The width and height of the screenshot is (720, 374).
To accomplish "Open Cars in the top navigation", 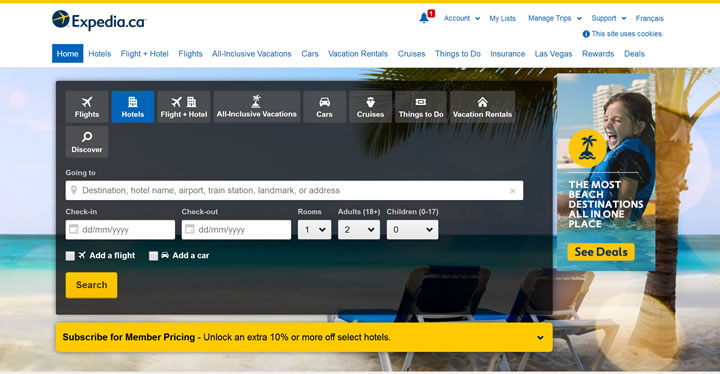I will point(310,54).
